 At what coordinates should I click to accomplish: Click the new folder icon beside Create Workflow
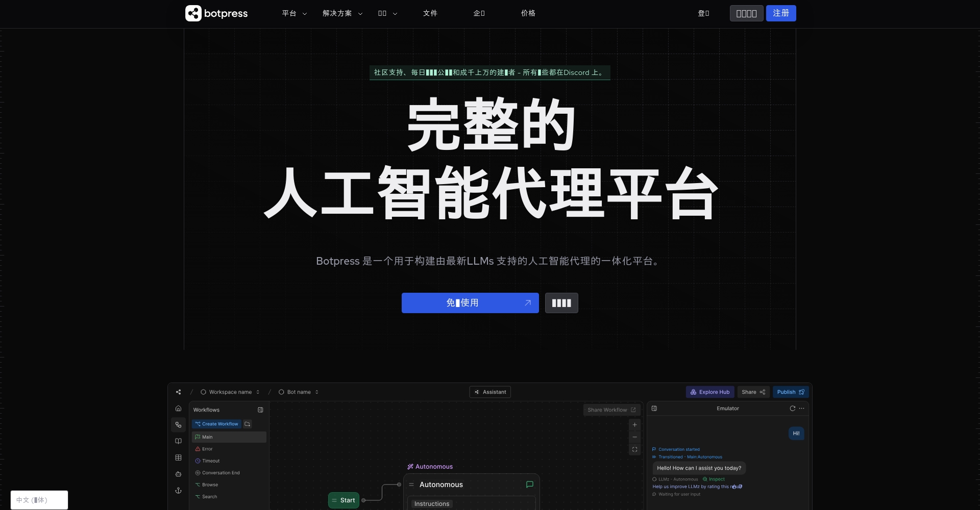248,424
